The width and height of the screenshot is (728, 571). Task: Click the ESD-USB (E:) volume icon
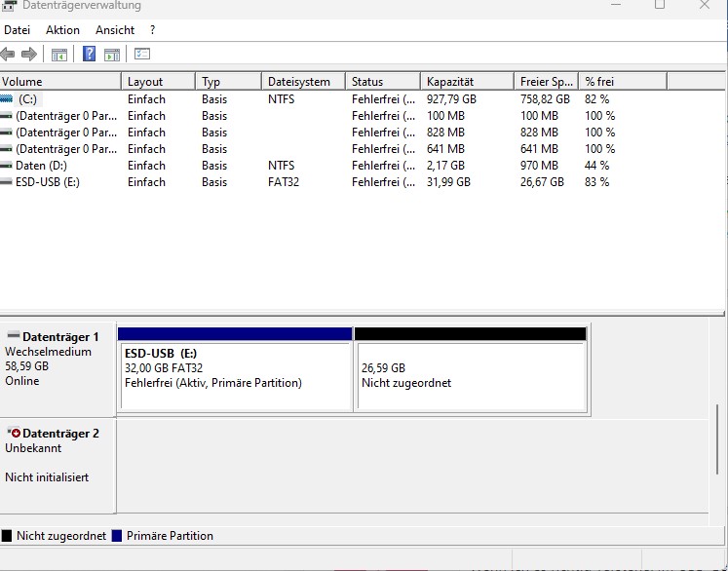click(7, 182)
